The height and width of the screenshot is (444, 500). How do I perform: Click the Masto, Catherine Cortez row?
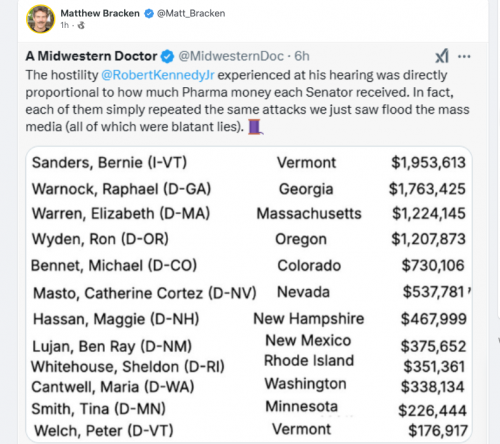[250, 293]
